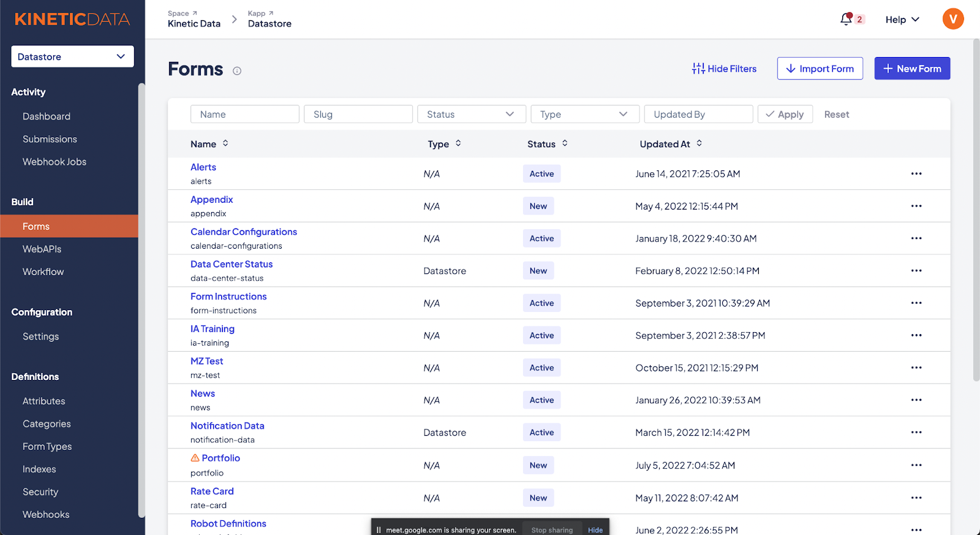Open Submissions in the sidebar
Screen dimensions: 980x535
50,139
